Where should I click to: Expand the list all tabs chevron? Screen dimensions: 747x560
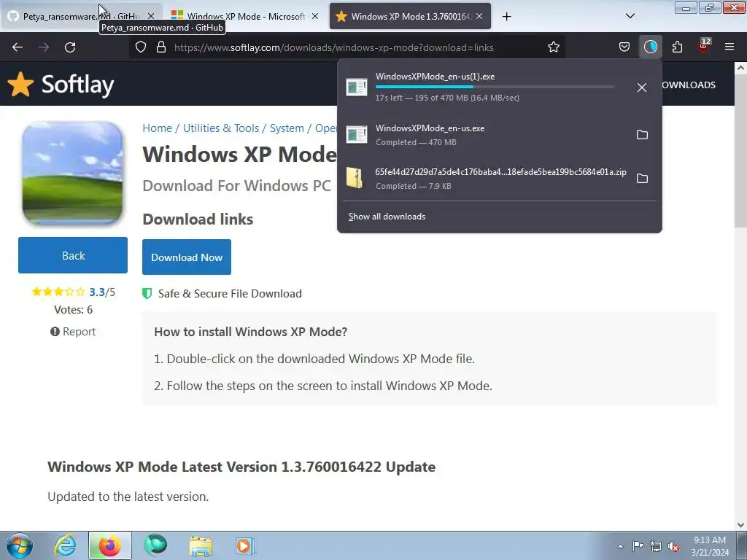(630, 16)
